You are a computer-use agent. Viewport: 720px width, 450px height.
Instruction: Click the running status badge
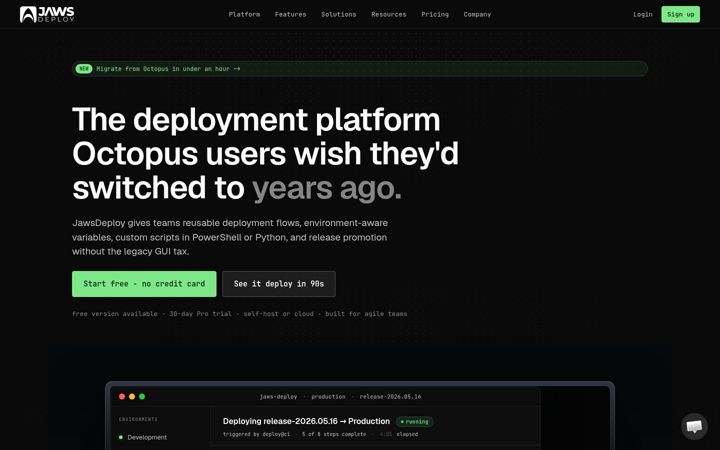pyautogui.click(x=414, y=422)
